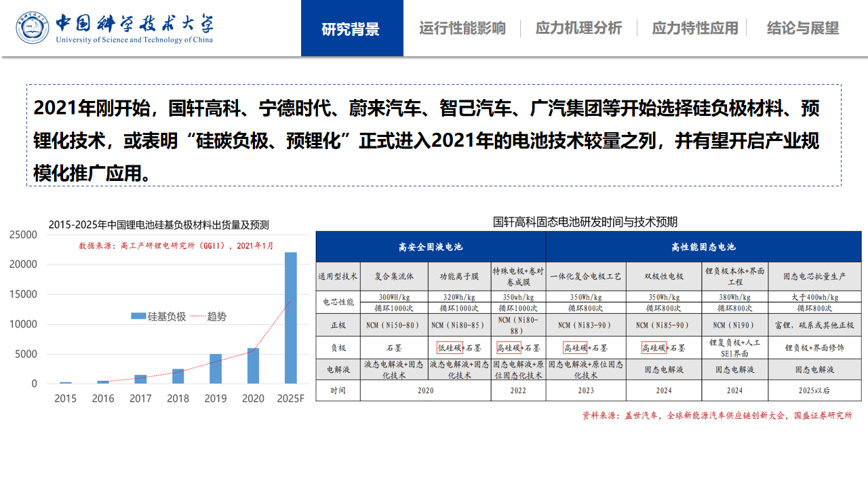Click the '电芯性能' row header
The width and height of the screenshot is (868, 488).
(x=338, y=302)
